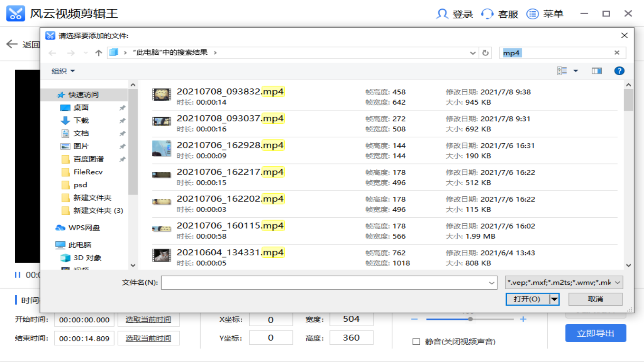Click the up-directory arrow icon

coord(99,53)
